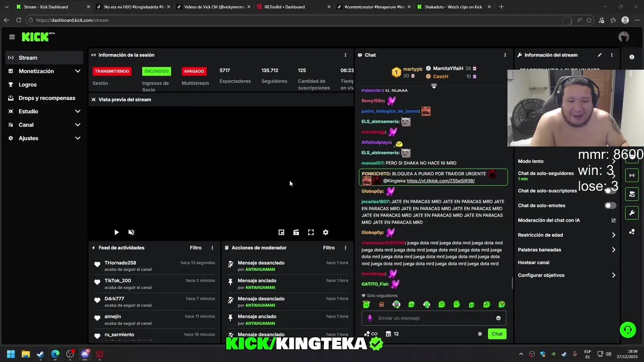This screenshot has width=644, height=362.
Task: Go back in the browser
Action: [x=7, y=20]
